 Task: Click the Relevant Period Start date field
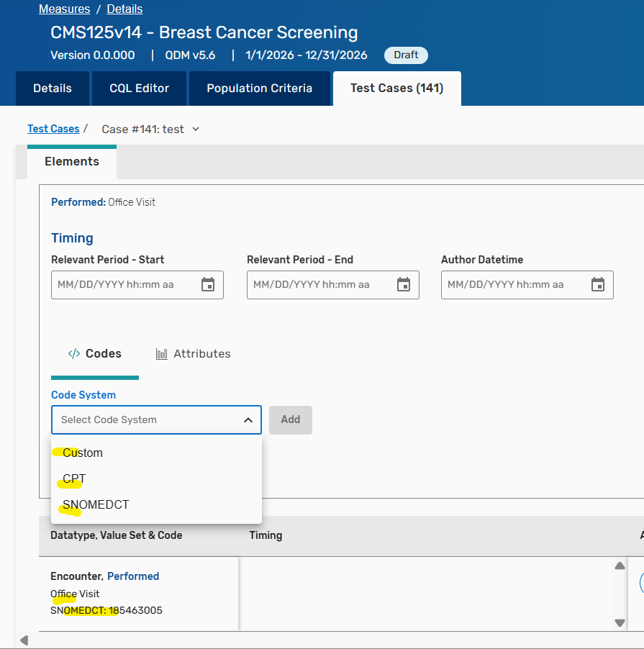click(122, 285)
